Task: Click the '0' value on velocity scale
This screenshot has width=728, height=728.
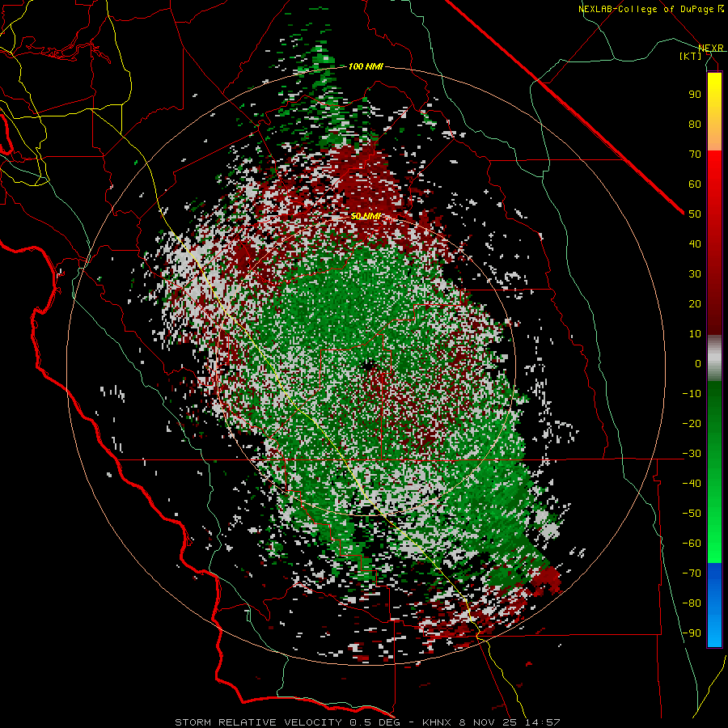Action: pos(698,363)
